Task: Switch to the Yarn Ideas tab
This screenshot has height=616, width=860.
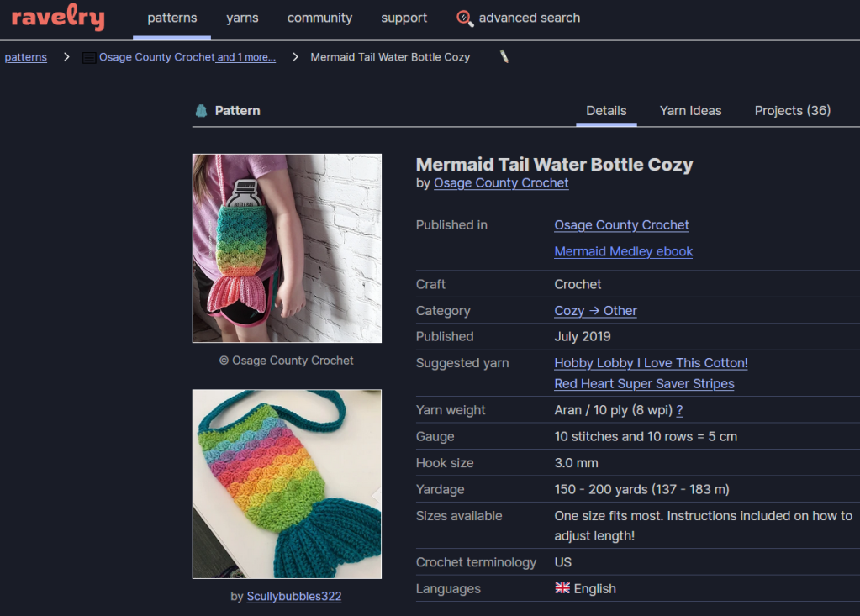Action: [x=690, y=110]
